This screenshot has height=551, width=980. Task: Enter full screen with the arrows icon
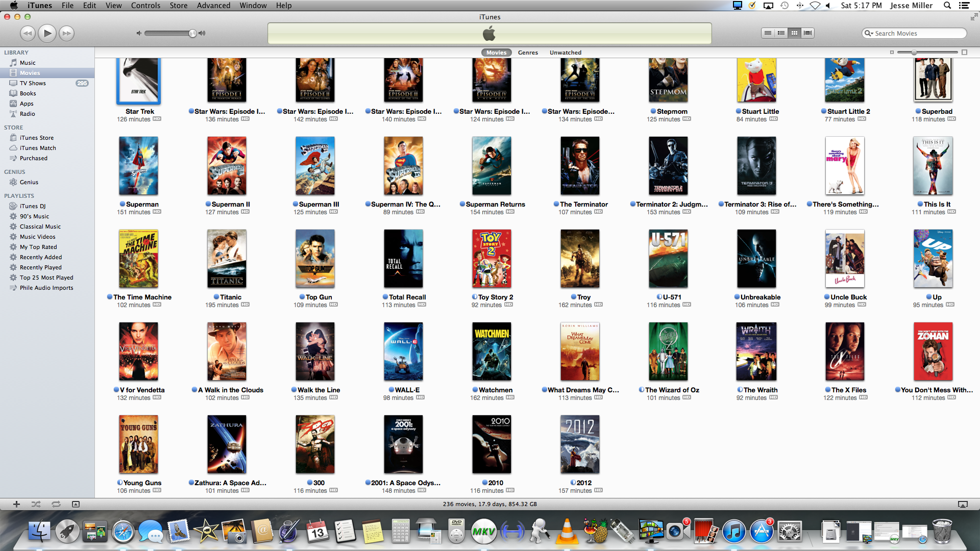(x=974, y=17)
